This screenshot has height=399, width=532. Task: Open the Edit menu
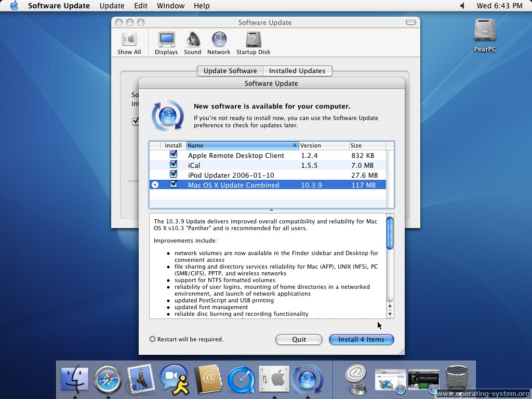pos(141,6)
